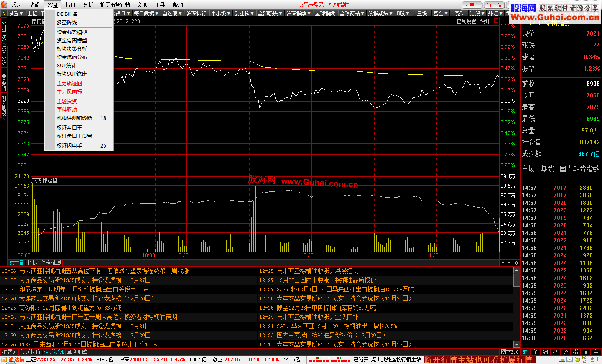
Task: Expand the 沪深指数 dropdown
Action: 298,13
